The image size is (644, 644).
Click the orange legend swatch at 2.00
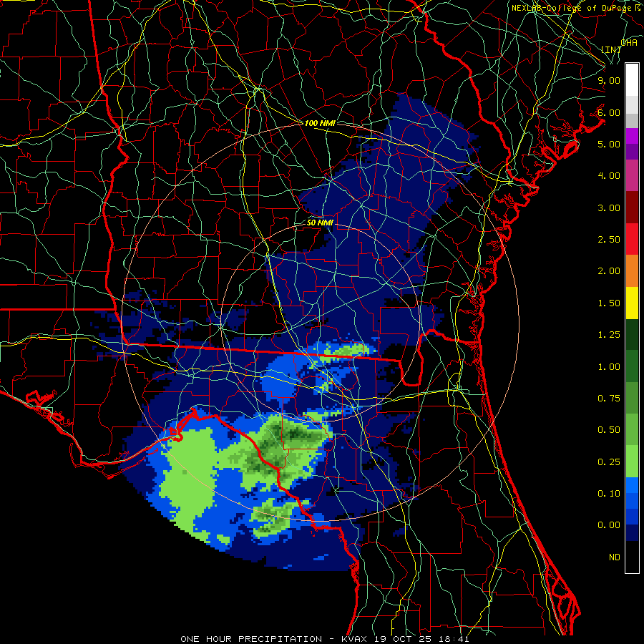tap(632, 271)
